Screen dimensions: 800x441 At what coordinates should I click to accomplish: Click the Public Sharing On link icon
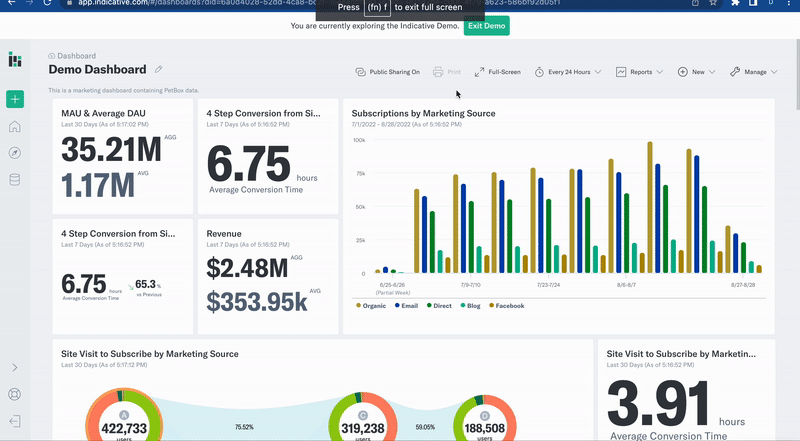(x=361, y=72)
